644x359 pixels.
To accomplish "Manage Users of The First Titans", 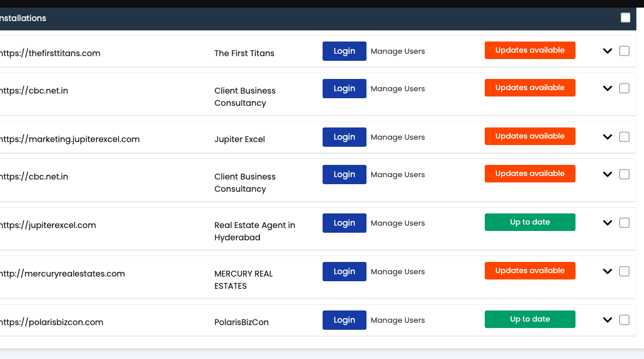I will (x=398, y=51).
